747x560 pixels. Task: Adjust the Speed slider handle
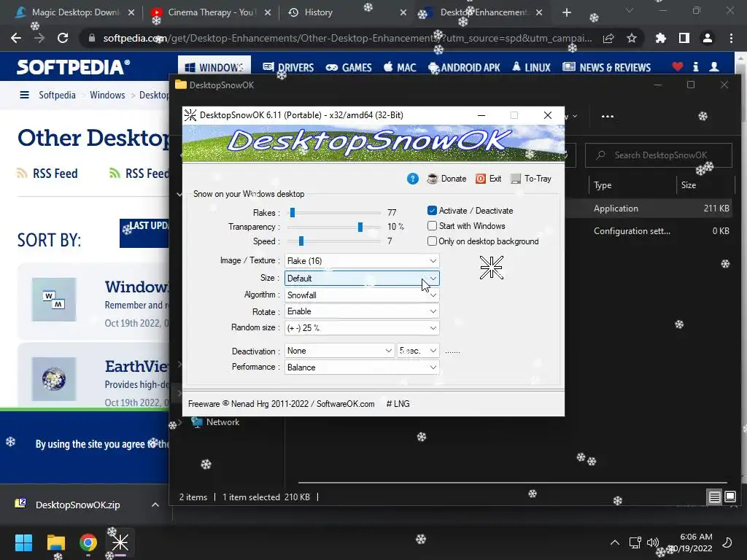[301, 241]
